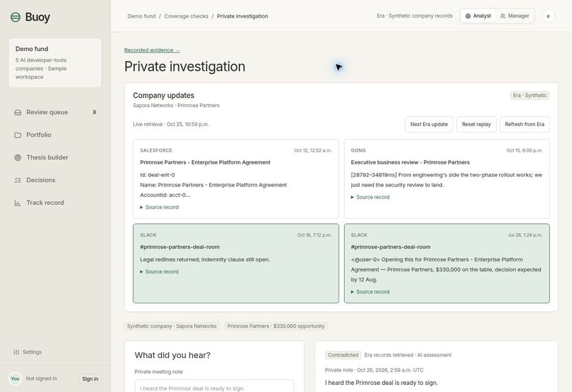
Task: Click the Id: deal-ent-0 line
Action: pyautogui.click(x=158, y=175)
